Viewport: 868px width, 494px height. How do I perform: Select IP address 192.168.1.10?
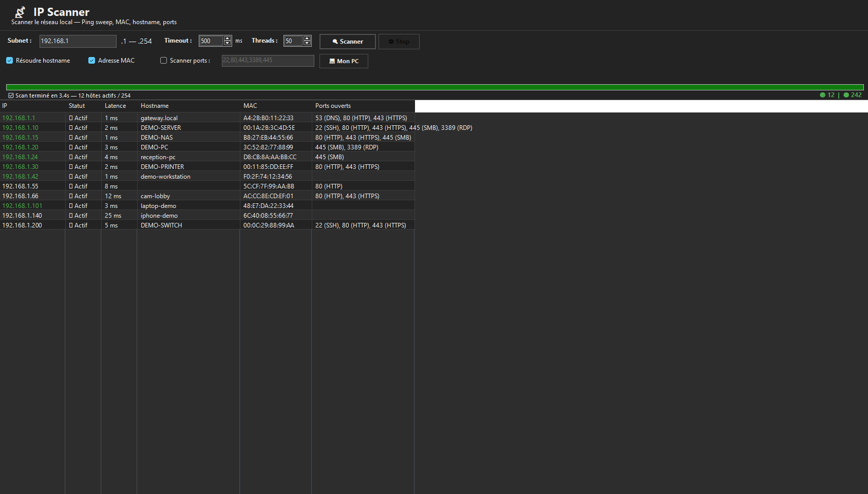pos(20,128)
